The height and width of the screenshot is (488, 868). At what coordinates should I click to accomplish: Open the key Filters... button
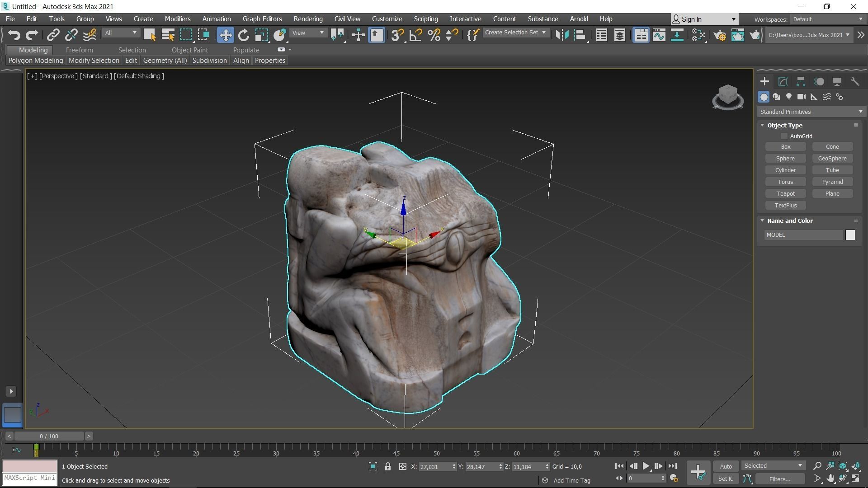[780, 479]
